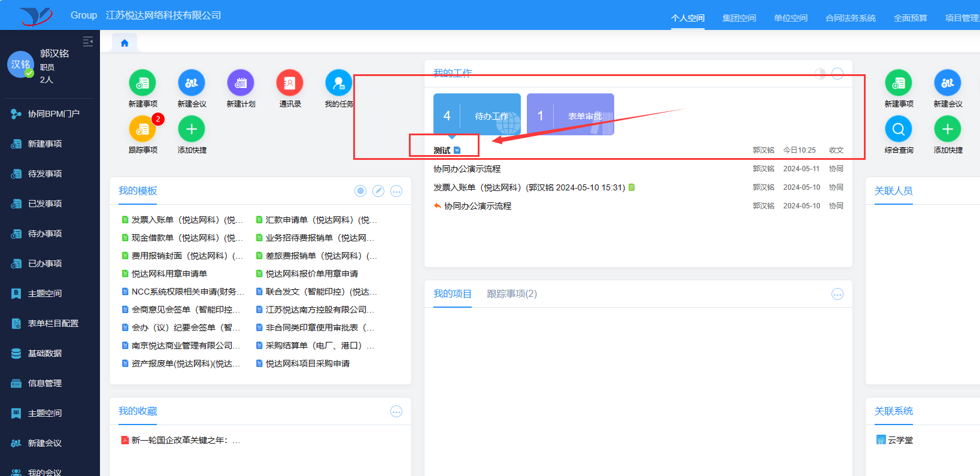This screenshot has width=980, height=476.
Task: Click the 表单审批 card showing 1
Action: pyautogui.click(x=571, y=114)
